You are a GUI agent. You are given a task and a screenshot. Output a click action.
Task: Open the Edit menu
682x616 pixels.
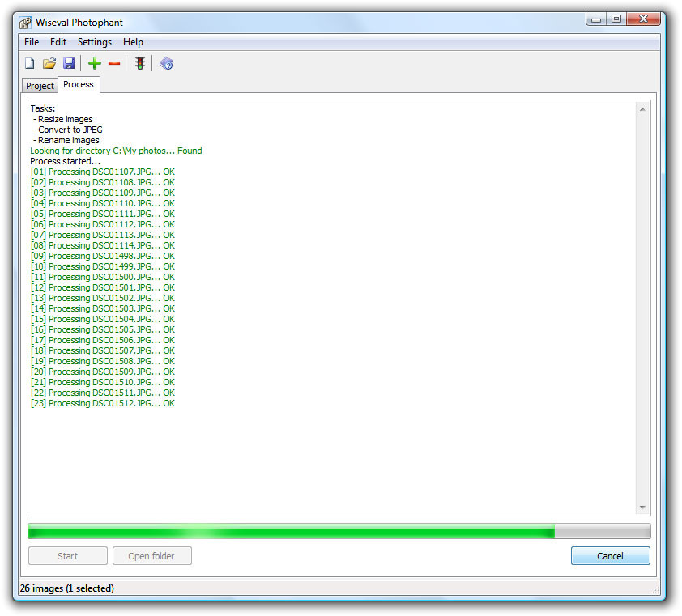pos(58,42)
